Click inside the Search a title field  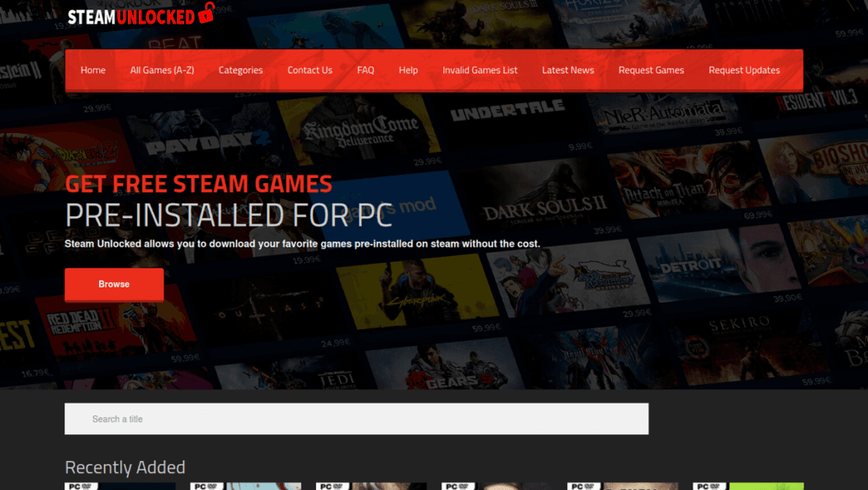356,418
